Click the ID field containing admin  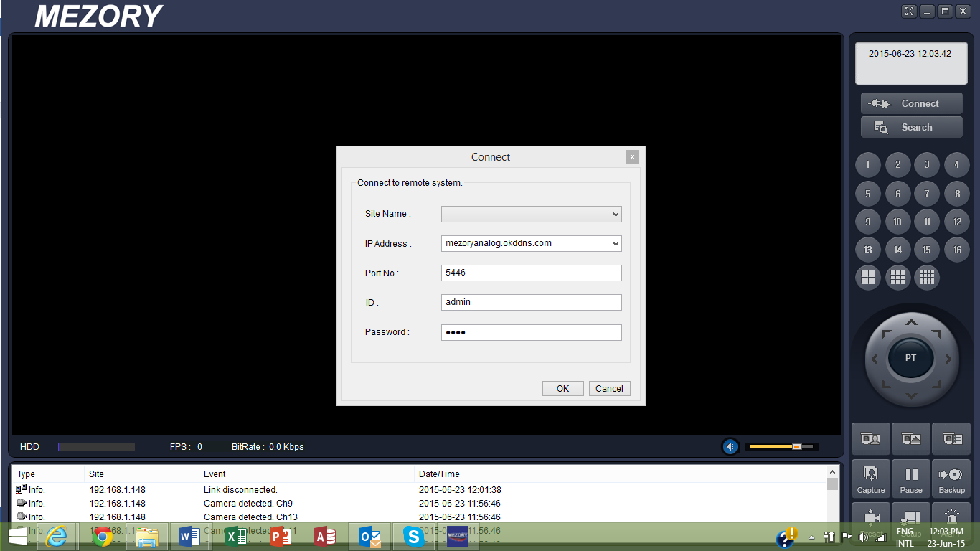pyautogui.click(x=532, y=302)
